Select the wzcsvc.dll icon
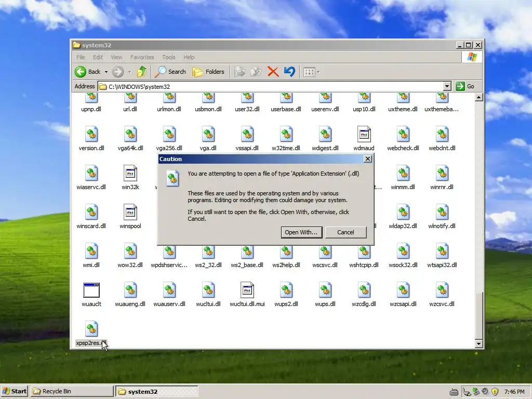532x399 pixels. coord(442,290)
